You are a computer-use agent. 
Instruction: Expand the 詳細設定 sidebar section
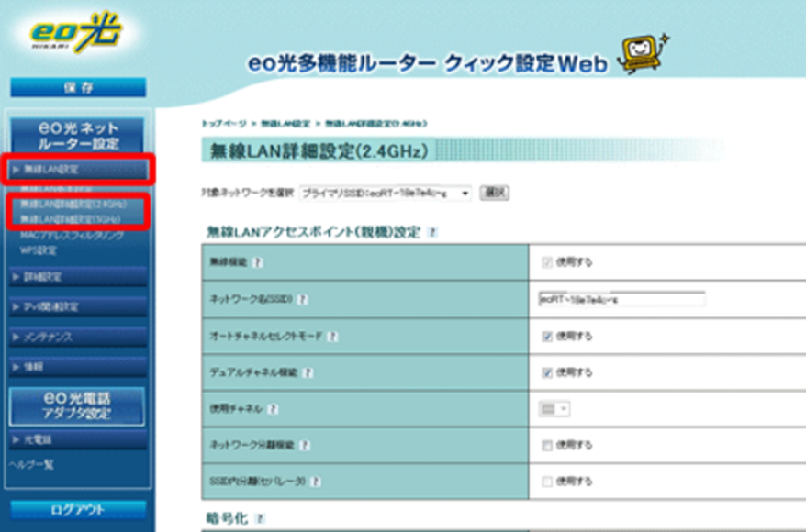(x=78, y=277)
